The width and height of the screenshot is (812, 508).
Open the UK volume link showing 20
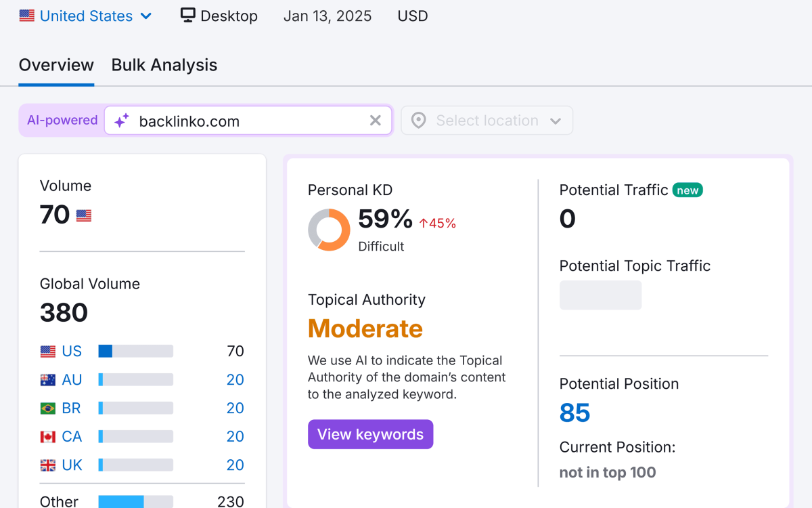tap(235, 465)
